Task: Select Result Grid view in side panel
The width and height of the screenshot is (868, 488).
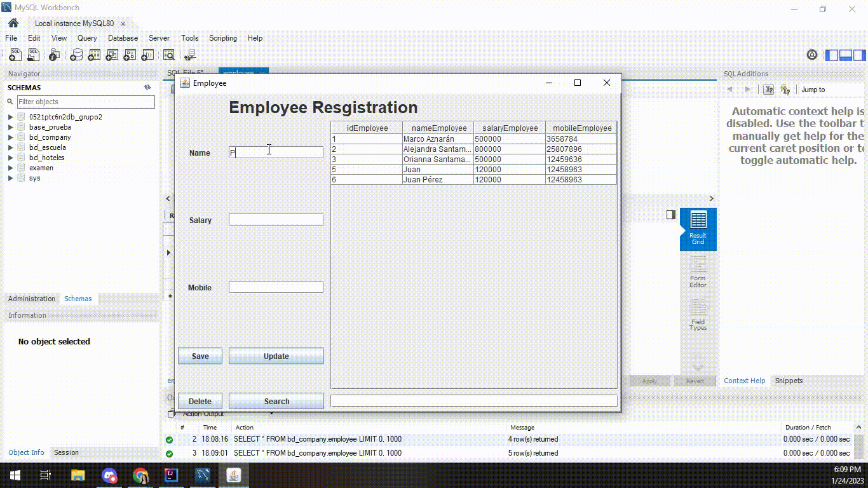Action: [698, 229]
